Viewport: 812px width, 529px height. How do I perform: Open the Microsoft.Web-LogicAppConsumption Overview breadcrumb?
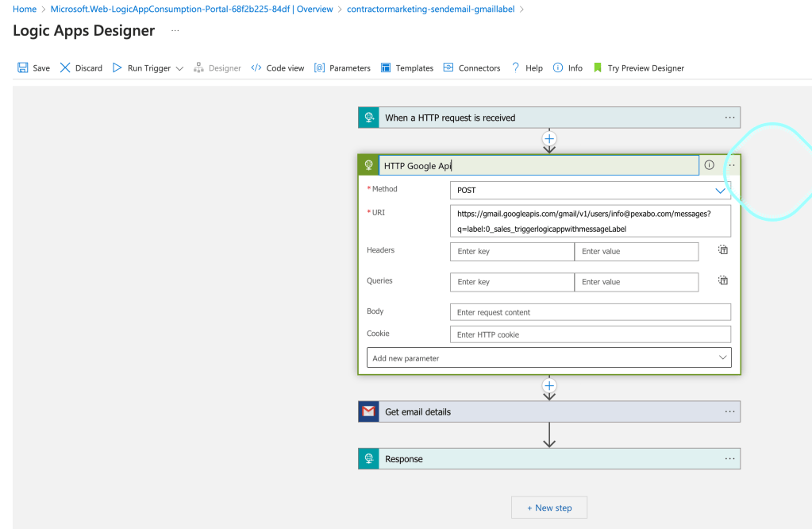(x=191, y=9)
